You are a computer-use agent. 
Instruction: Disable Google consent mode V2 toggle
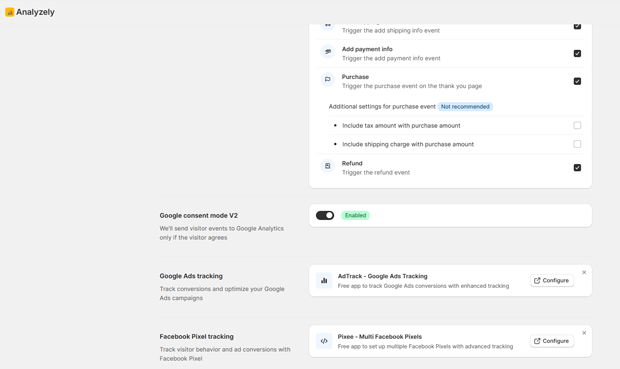point(325,216)
